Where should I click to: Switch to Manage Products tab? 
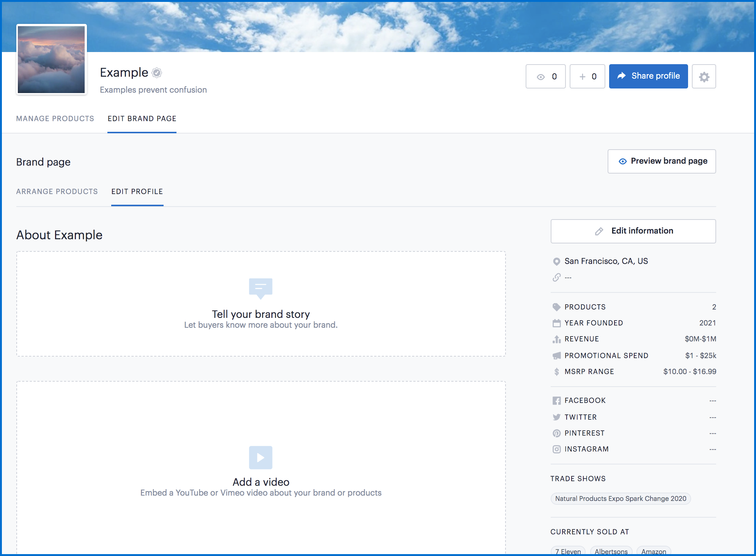click(55, 119)
